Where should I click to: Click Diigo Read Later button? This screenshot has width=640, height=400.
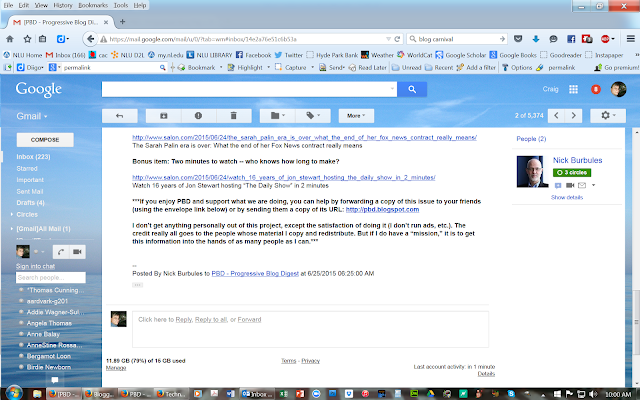coord(367,67)
